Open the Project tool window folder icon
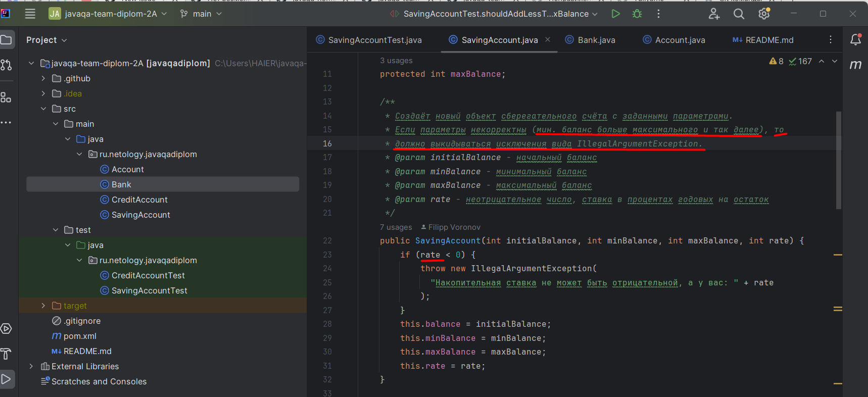 coord(6,40)
